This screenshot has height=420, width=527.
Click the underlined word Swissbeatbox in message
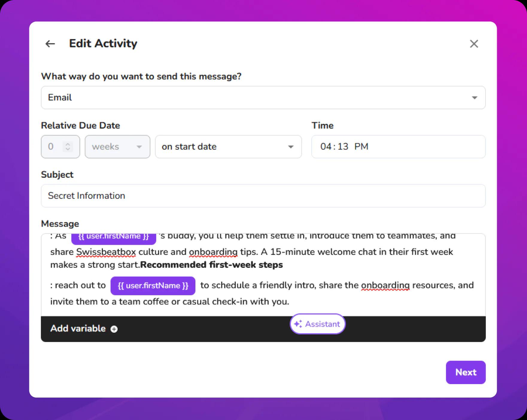(x=106, y=252)
